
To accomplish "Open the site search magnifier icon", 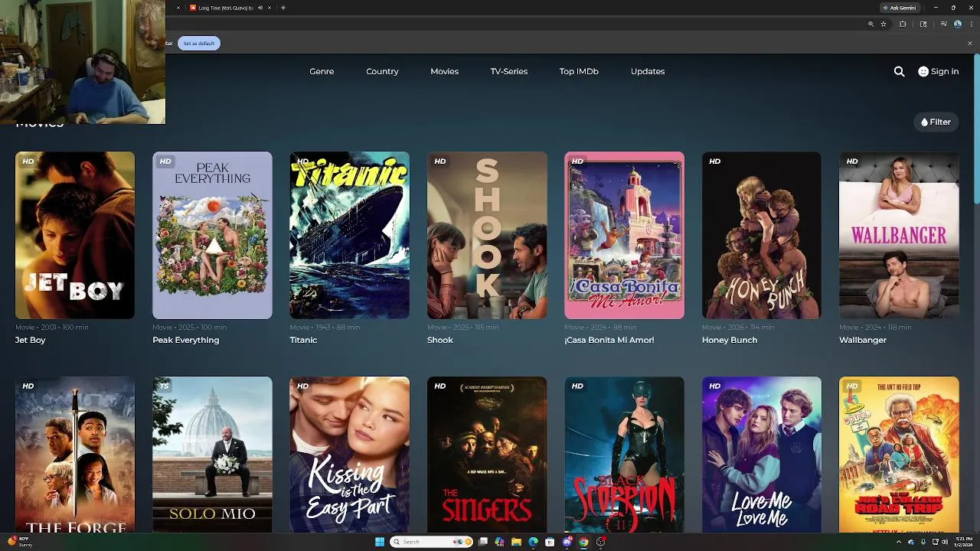I will (x=899, y=71).
